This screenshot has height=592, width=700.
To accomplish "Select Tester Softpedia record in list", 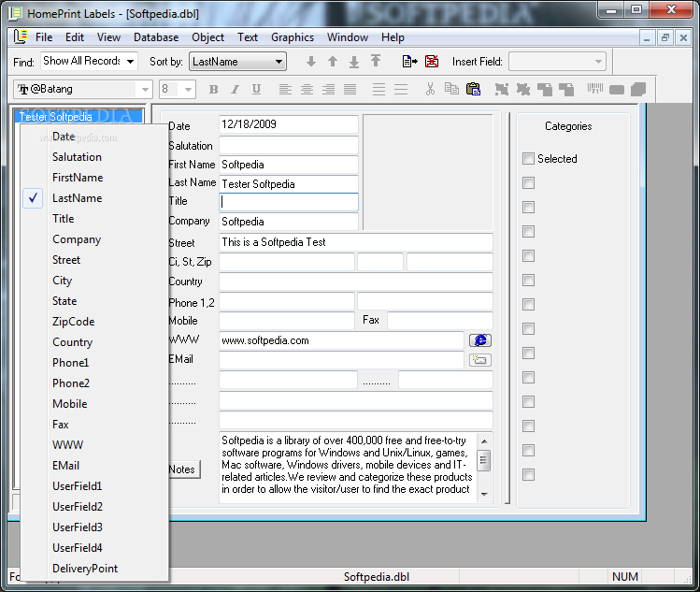I will [x=79, y=117].
